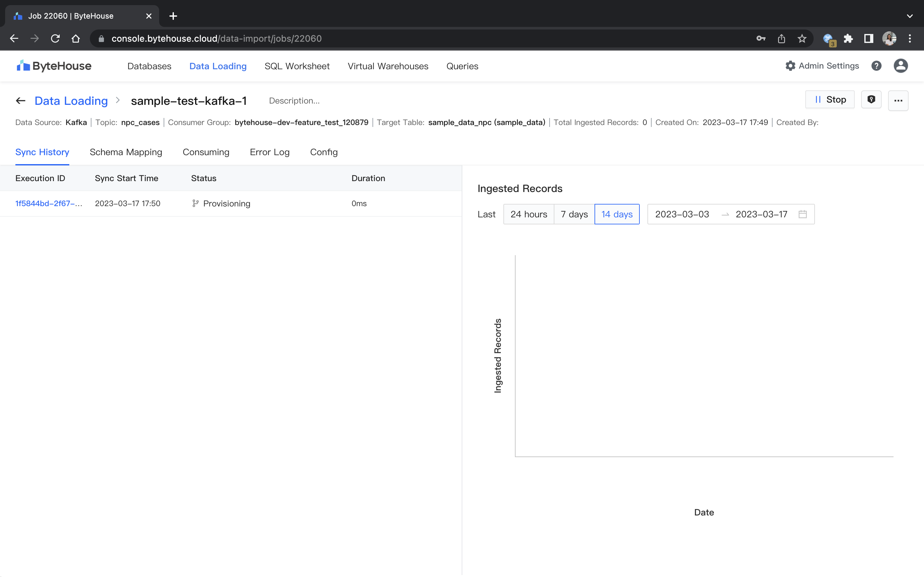This screenshot has width=924, height=577.
Task: Open Chrome's three-dot menu
Action: pos(910,38)
